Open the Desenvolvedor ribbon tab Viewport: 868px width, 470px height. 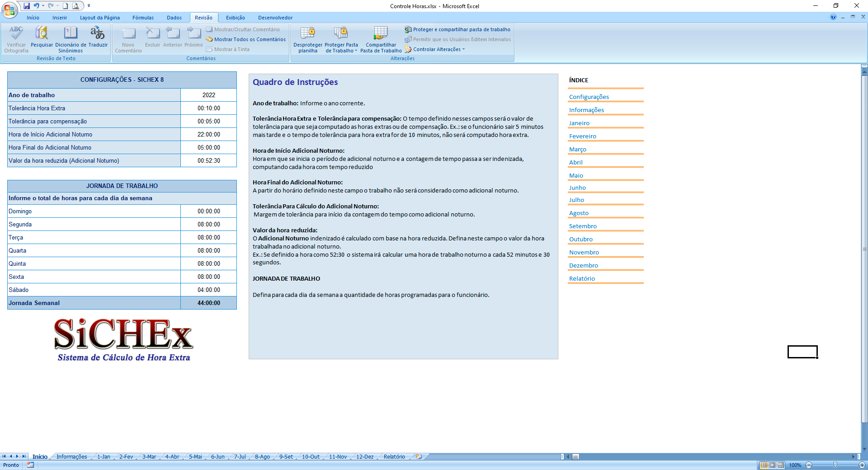click(x=275, y=18)
